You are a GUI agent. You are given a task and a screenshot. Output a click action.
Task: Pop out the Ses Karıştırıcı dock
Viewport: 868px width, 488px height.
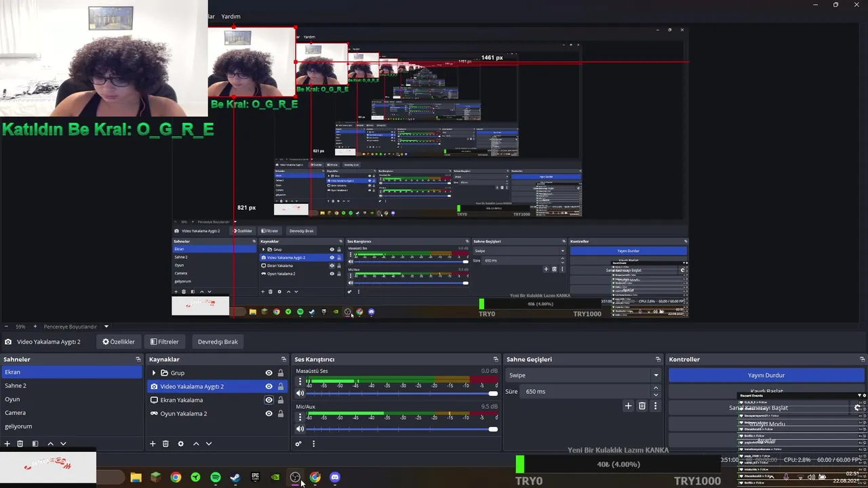pyautogui.click(x=496, y=359)
